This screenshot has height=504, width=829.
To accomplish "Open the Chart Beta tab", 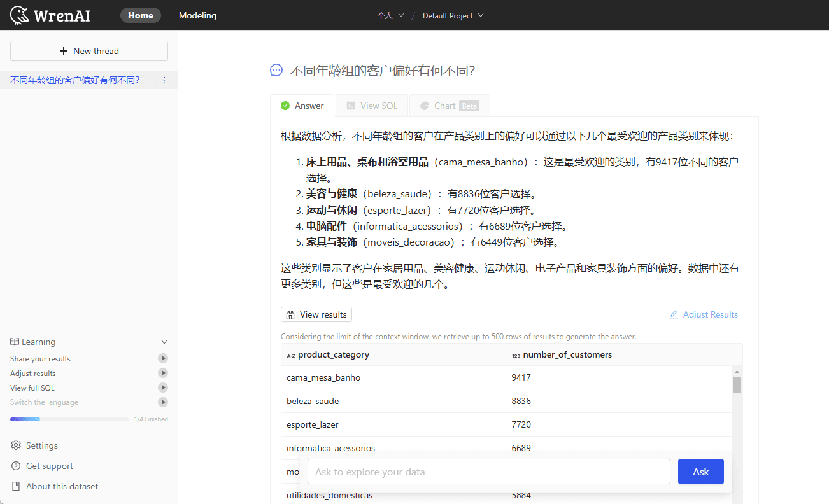I will pyautogui.click(x=450, y=106).
